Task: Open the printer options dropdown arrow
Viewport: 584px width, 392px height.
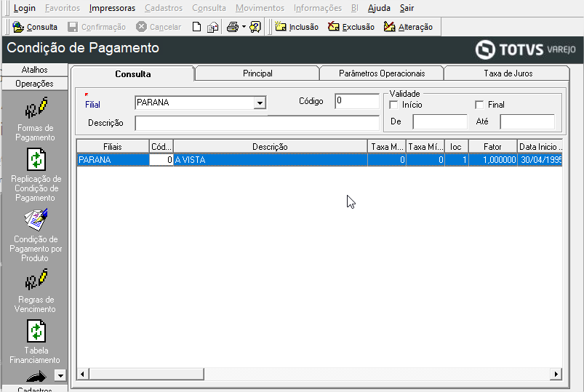Action: [x=244, y=27]
